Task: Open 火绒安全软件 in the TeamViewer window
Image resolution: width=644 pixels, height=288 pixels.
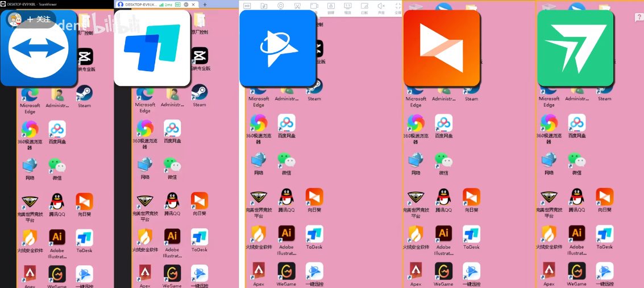Action: (x=30, y=241)
